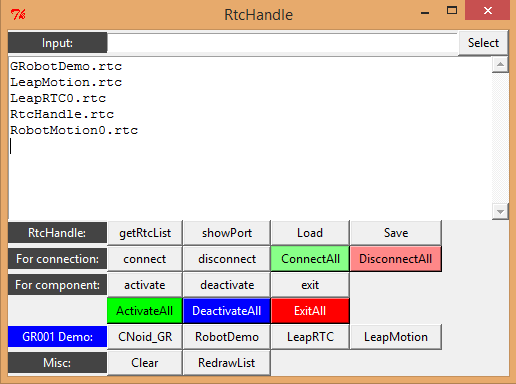Select RobotMotion0.rtc in the list
Screen dimensions: 516x384
pyautogui.click(x=74, y=130)
